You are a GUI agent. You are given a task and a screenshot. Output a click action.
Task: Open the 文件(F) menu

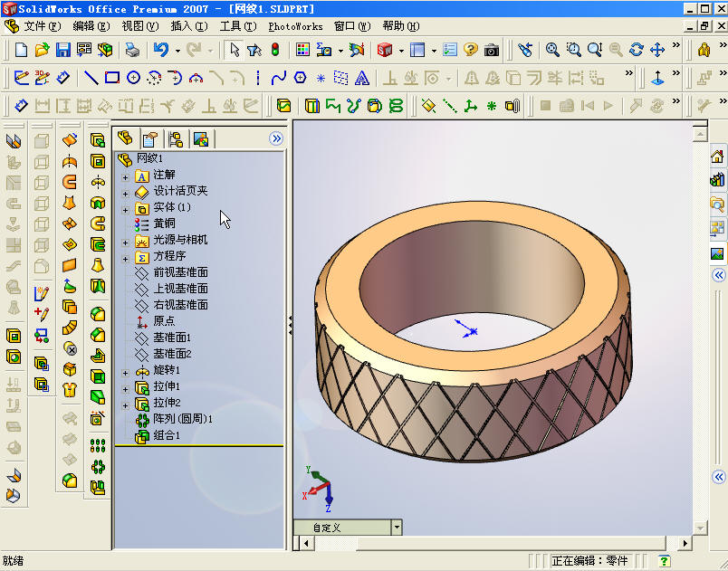point(43,26)
